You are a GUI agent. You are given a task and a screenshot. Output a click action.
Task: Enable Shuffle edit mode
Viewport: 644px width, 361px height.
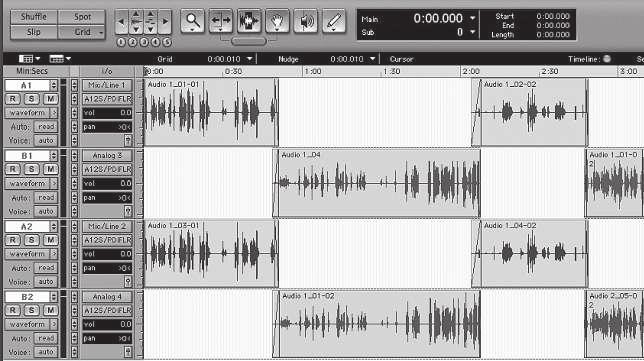[34, 17]
